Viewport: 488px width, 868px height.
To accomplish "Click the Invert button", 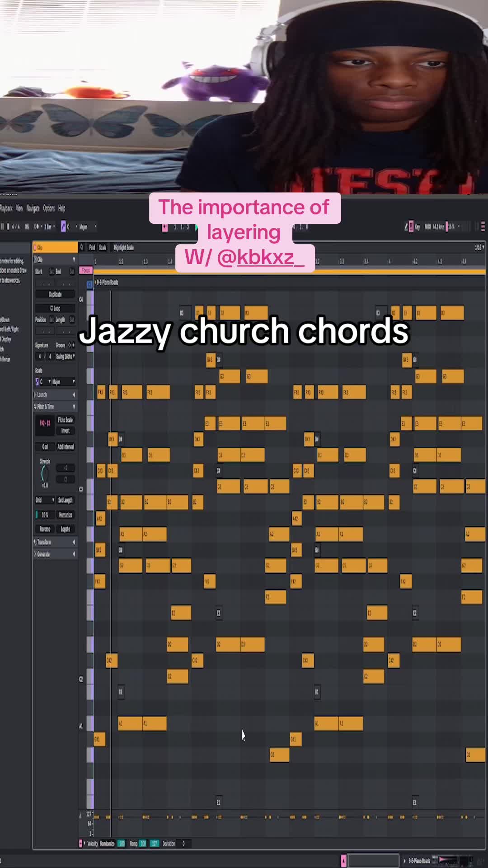I will (x=66, y=431).
